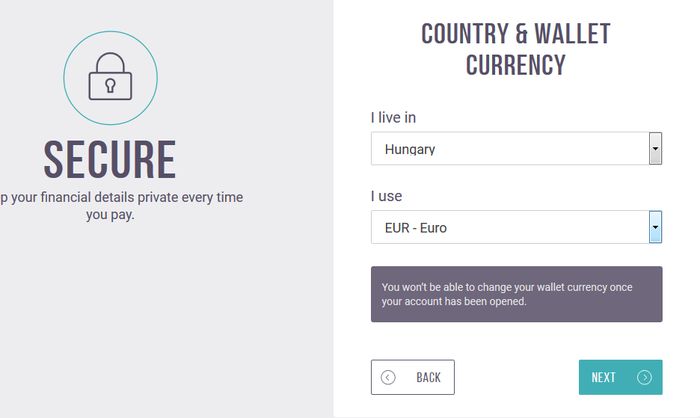Click the right chevron circle icon beside Next
The height and width of the screenshot is (418, 700).
coord(644,377)
